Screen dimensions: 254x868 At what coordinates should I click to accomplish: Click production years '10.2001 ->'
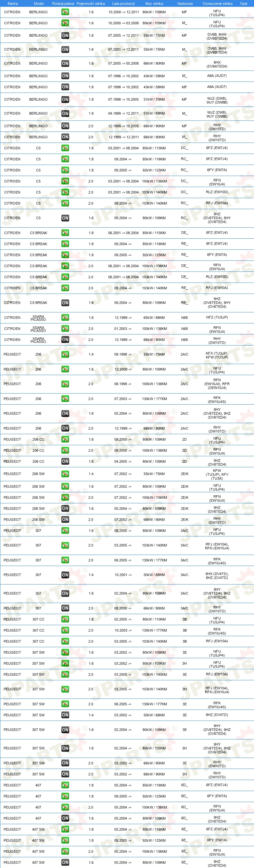123,575
